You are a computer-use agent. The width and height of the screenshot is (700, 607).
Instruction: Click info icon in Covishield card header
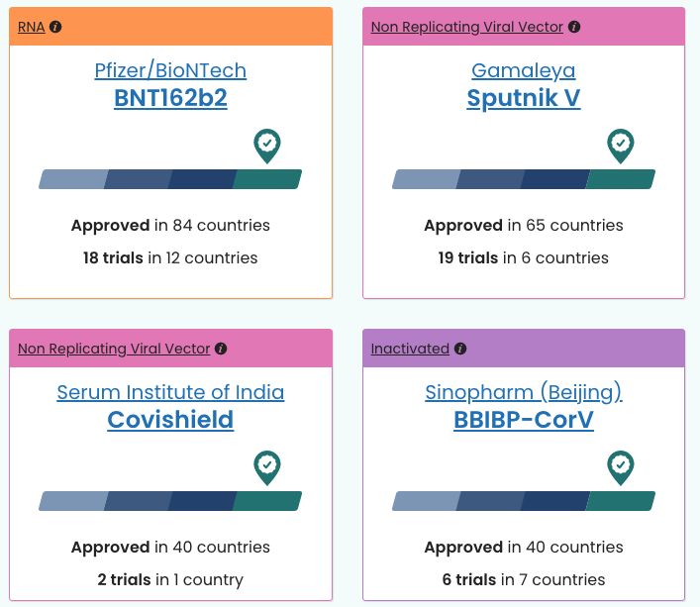pos(221,349)
